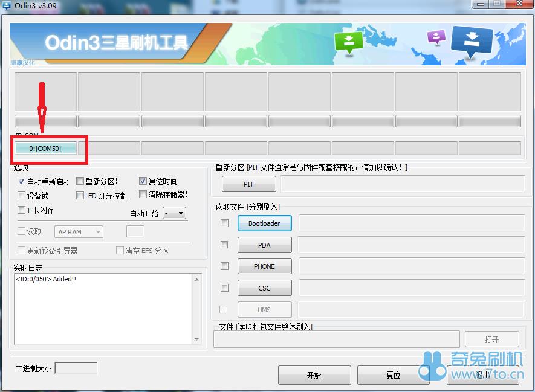Open the 自动开始 dropdown
Screen dimensions: 535x392
(175, 213)
